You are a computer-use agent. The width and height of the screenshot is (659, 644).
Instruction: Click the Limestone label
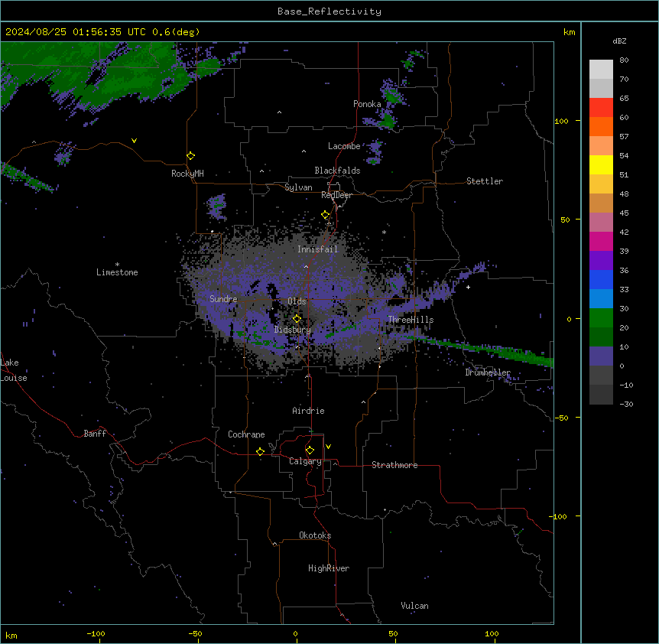coord(117,272)
